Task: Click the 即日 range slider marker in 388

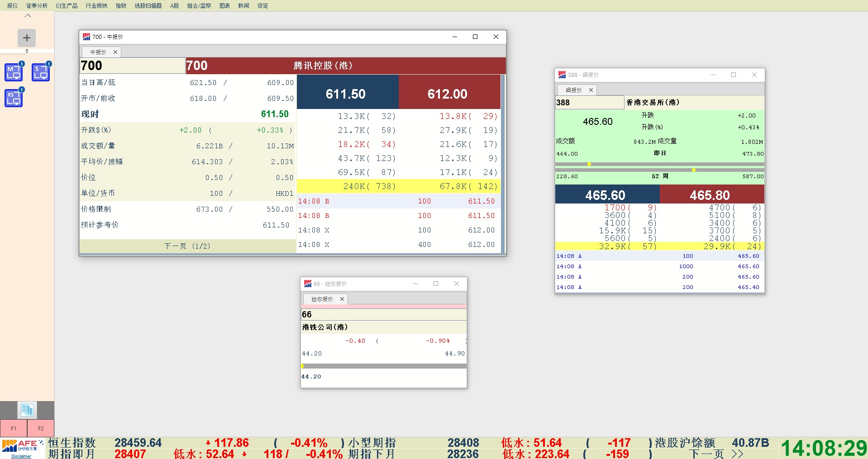Action: pos(589,164)
